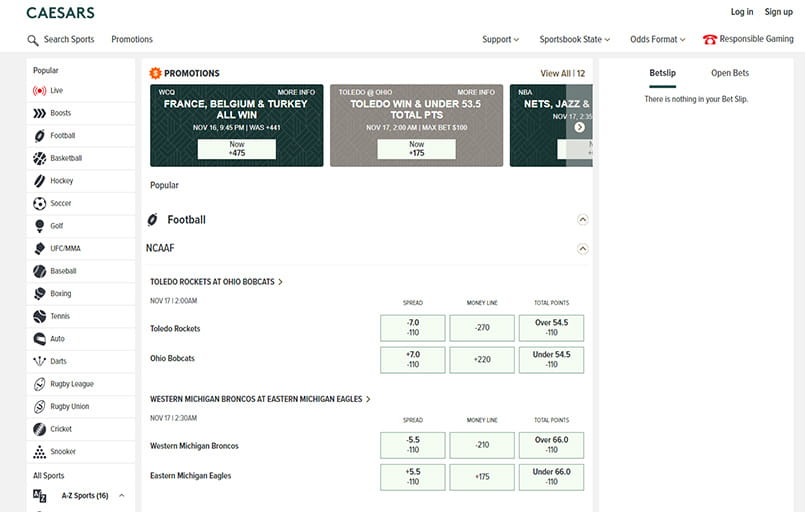Open the Odds Format dropdown

[x=658, y=40]
